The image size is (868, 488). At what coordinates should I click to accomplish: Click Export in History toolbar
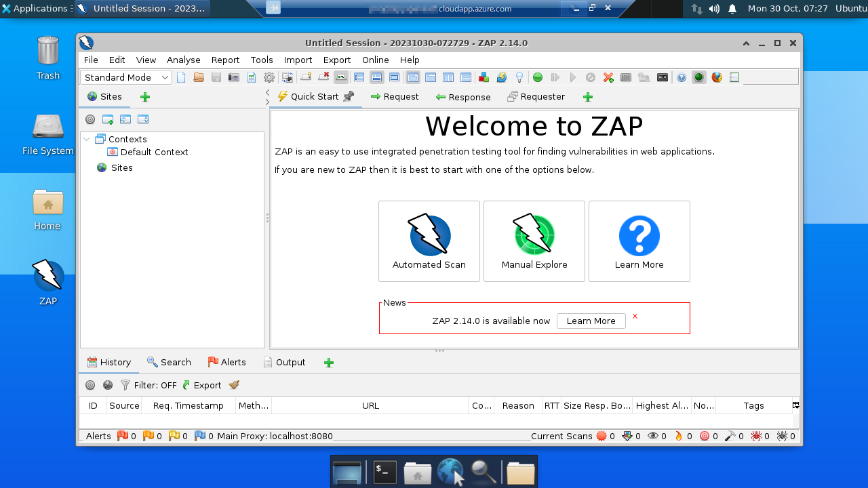click(x=201, y=385)
